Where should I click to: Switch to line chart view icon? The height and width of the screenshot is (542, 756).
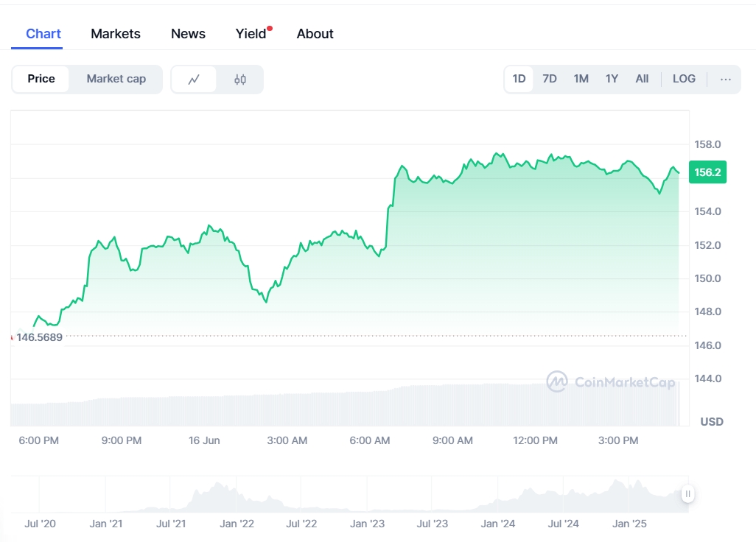pos(194,80)
